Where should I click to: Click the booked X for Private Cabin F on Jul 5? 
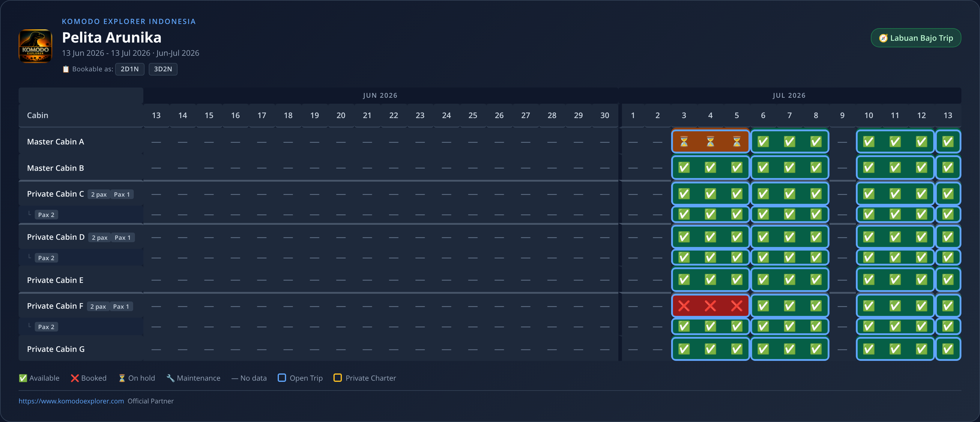[736, 306]
